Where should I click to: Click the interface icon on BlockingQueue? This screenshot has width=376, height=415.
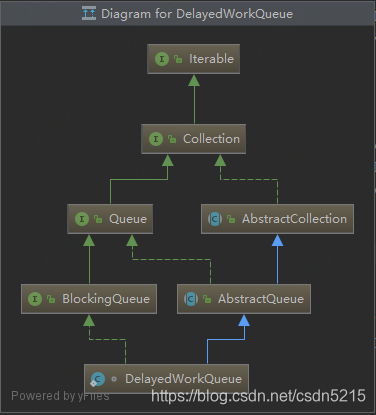[x=35, y=299]
